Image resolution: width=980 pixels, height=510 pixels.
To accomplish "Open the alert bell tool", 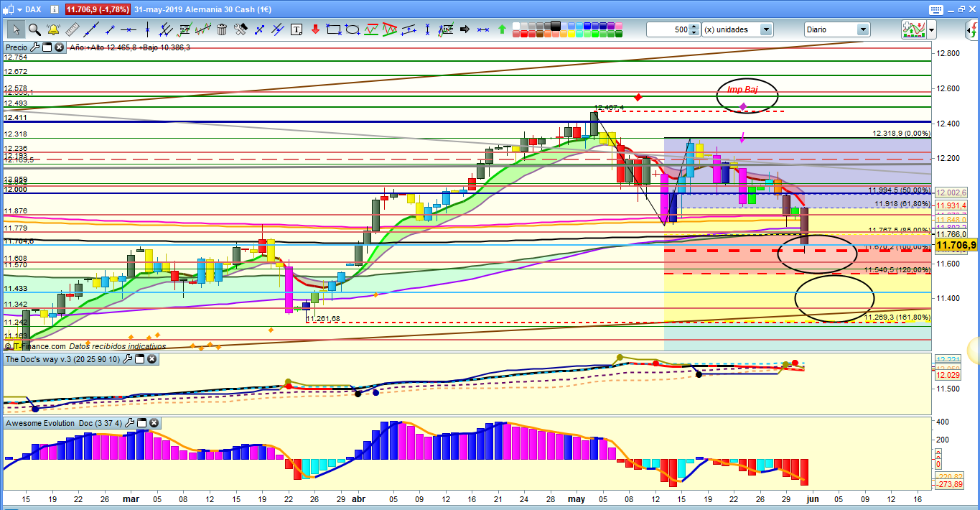I will tap(52, 29).
